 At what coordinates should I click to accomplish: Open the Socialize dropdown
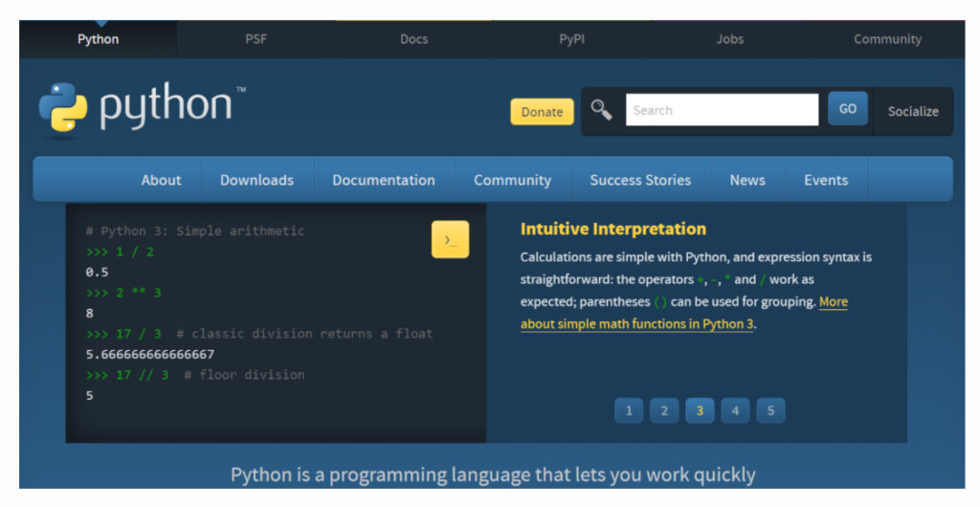(913, 111)
